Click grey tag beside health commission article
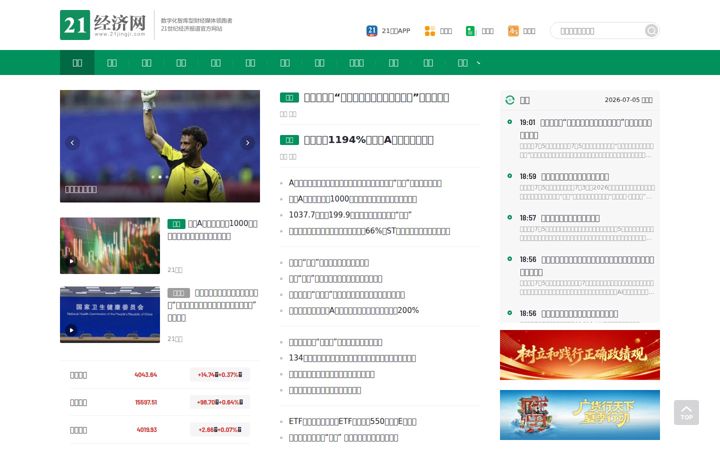Screen dimensions: 720x450 pyautogui.click(x=179, y=293)
